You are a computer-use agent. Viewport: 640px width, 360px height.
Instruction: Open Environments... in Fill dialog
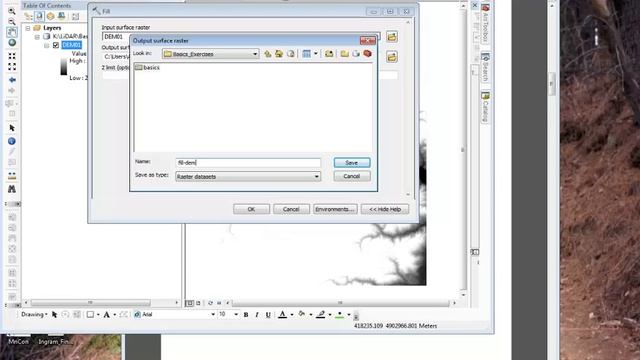point(335,209)
